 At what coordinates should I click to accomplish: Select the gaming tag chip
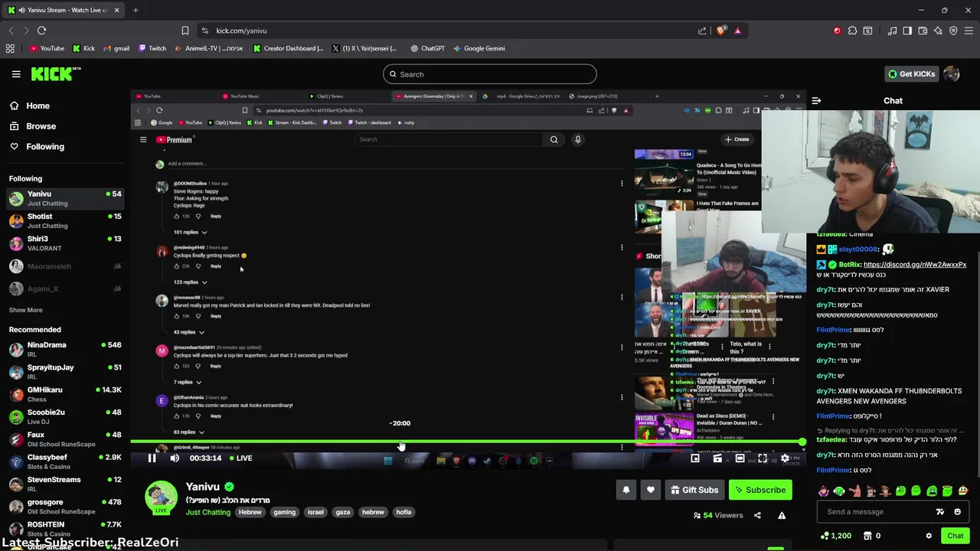coord(284,512)
